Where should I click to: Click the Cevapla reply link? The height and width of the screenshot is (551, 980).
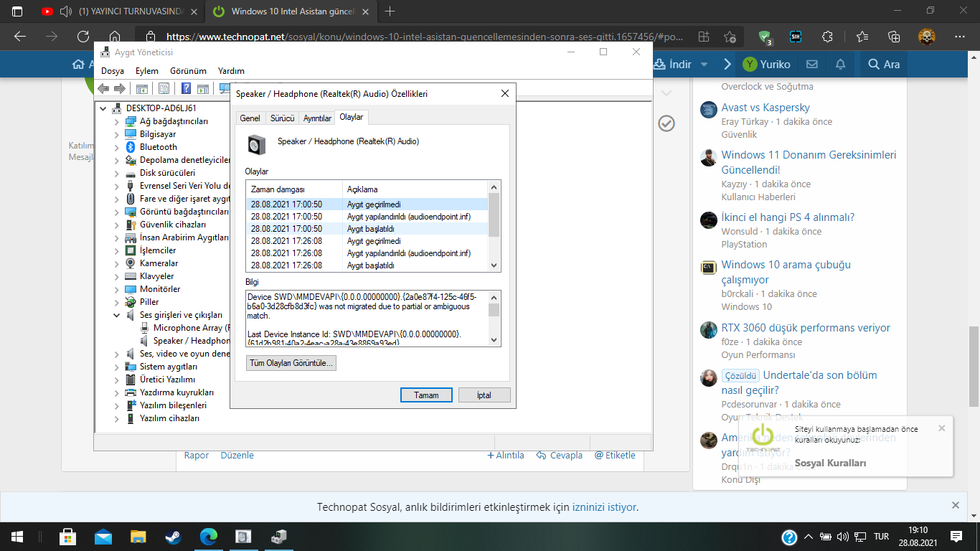[560, 456]
